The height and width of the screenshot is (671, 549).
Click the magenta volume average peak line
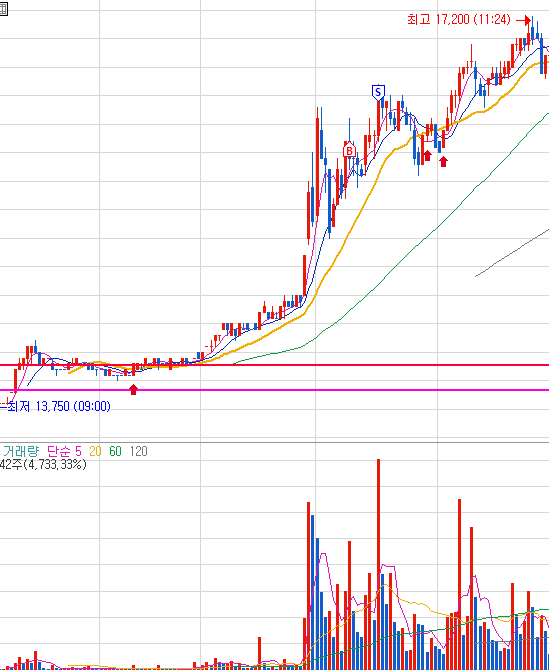click(x=323, y=554)
